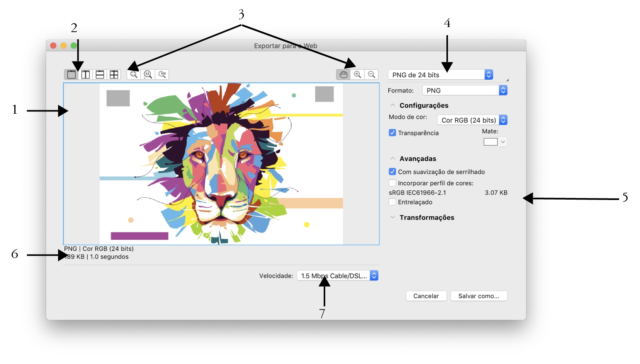Click the 1:1 zoom icon
The width and height of the screenshot is (640, 364).
pyautogui.click(x=148, y=75)
